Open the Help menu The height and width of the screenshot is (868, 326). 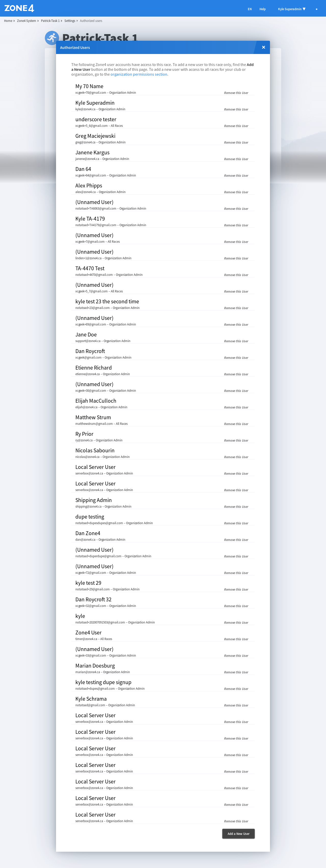click(x=262, y=9)
